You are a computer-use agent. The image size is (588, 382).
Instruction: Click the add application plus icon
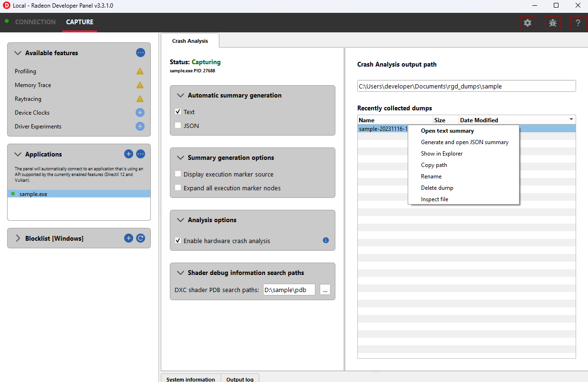[128, 154]
